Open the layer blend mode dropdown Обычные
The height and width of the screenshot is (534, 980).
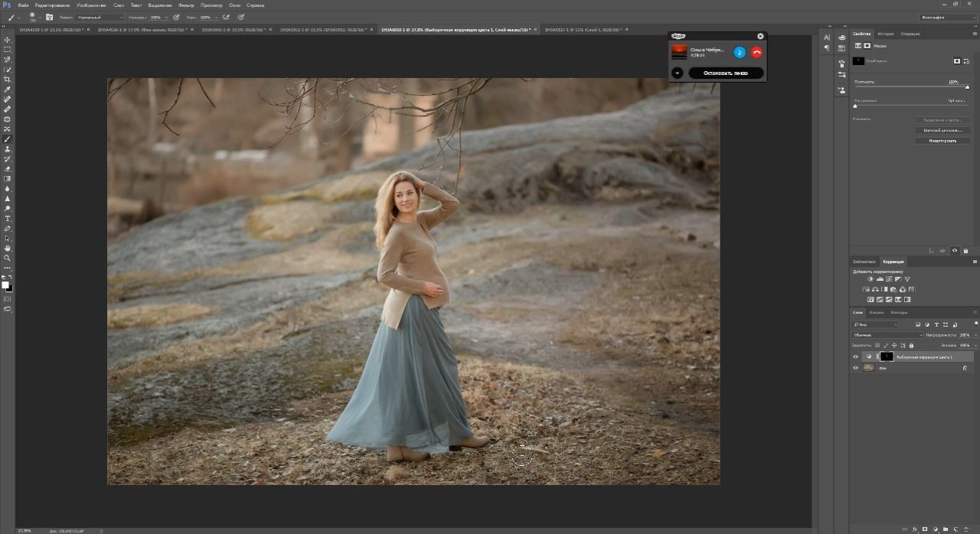click(888, 335)
